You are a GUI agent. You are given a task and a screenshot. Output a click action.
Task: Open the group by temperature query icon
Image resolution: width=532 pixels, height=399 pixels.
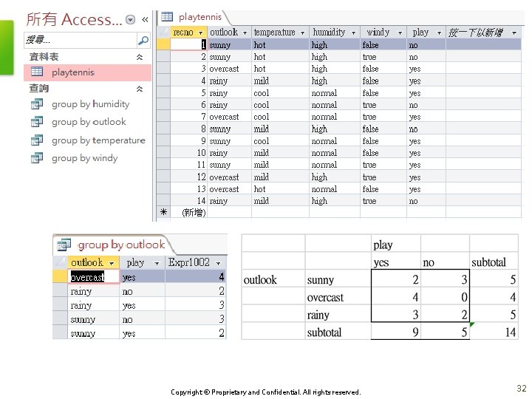37,140
